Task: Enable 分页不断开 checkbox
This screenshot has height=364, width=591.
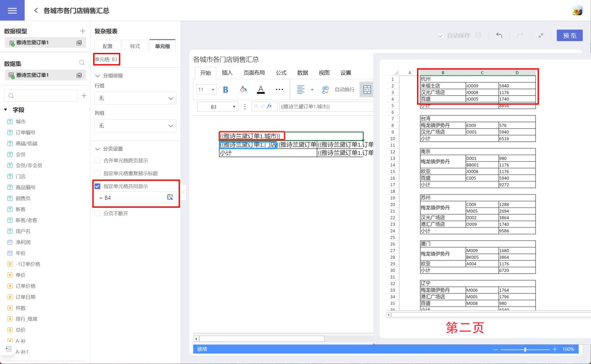Action: click(98, 213)
